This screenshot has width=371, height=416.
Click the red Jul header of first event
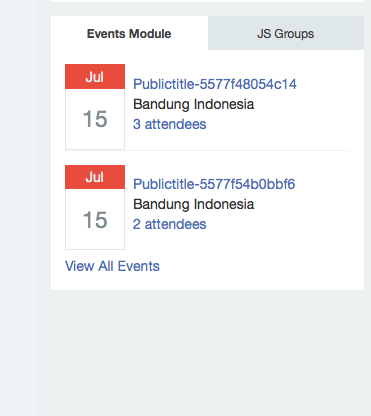[x=95, y=77]
